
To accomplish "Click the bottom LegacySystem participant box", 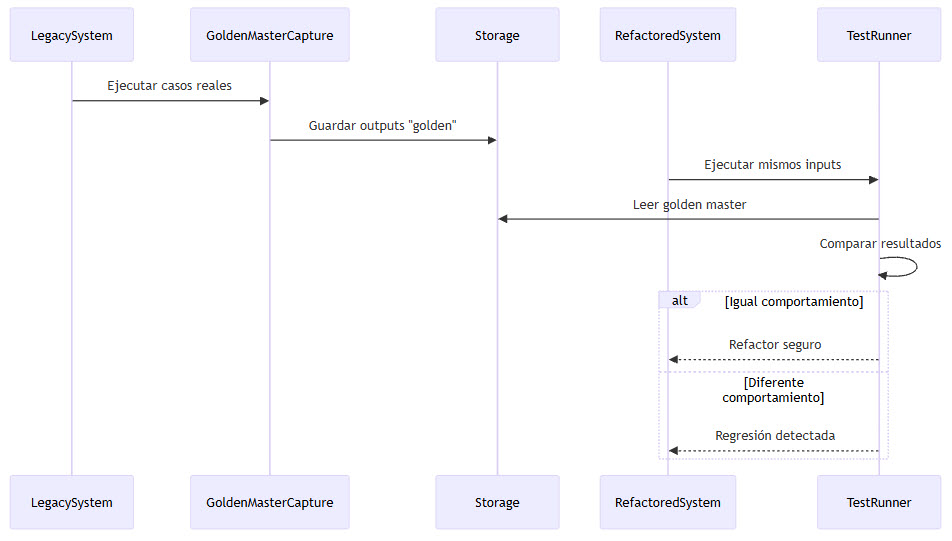I will point(71,502).
